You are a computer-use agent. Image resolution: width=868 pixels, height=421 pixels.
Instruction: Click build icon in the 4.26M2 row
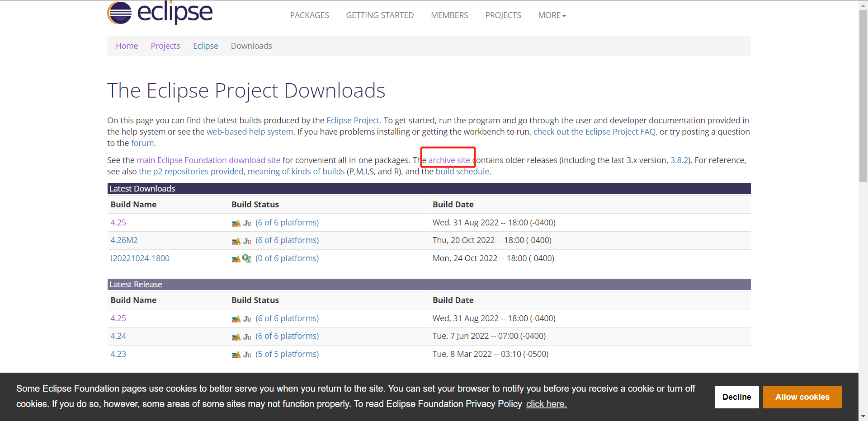click(236, 241)
